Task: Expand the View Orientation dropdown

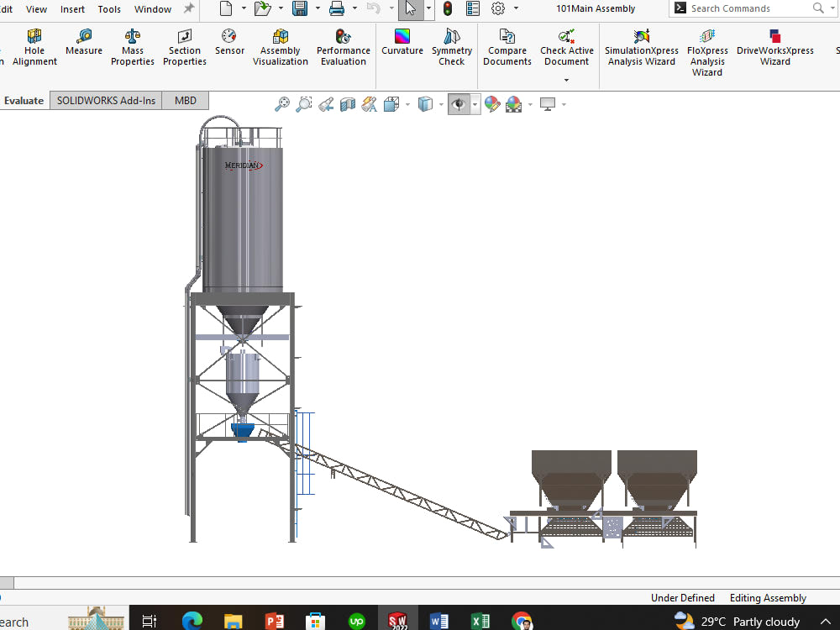Action: pyautogui.click(x=407, y=104)
